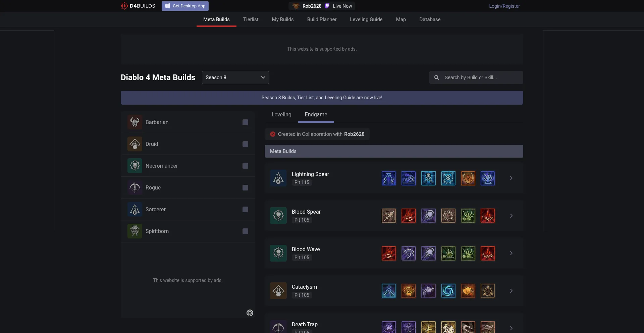Click the Necromancer class icon
The width and height of the screenshot is (644, 333).
(x=135, y=166)
